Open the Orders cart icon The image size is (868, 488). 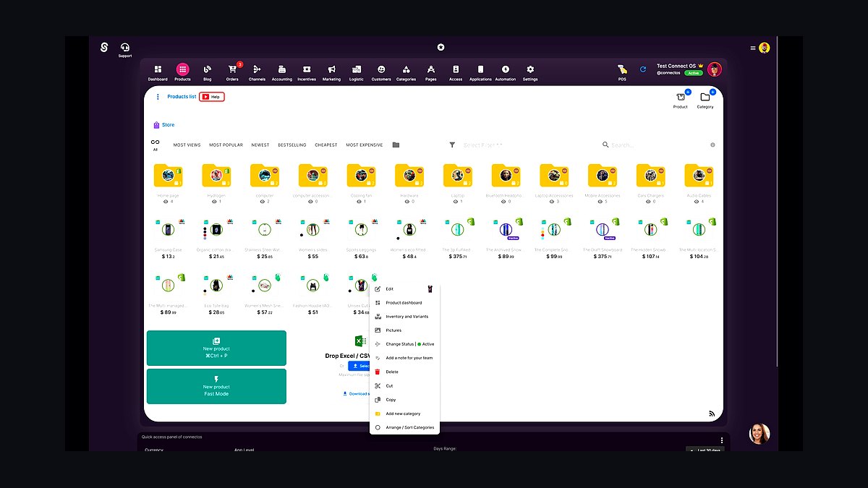pyautogui.click(x=232, y=69)
